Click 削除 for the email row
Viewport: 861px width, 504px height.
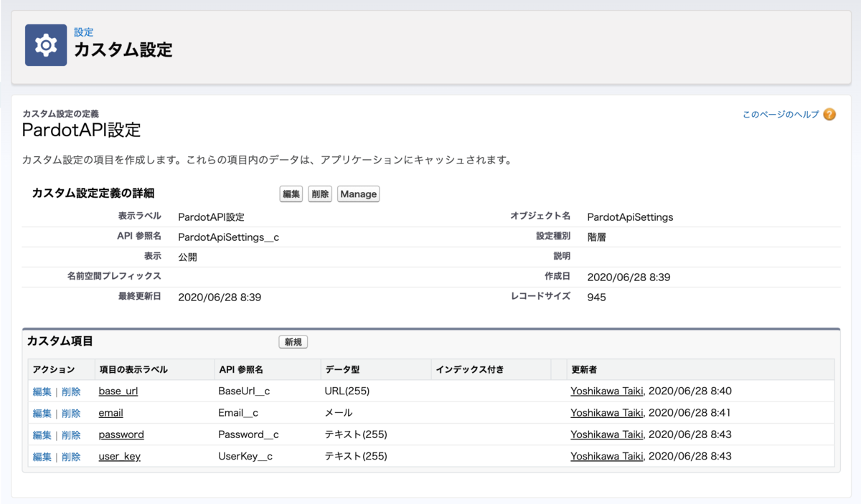click(71, 413)
